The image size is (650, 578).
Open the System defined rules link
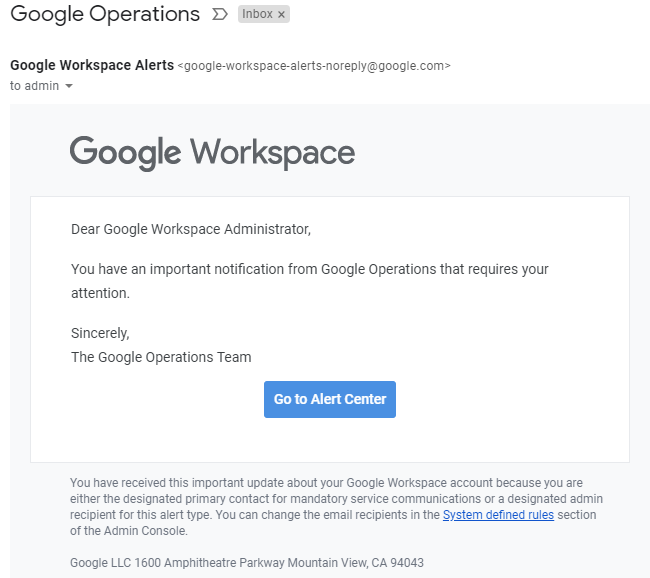click(x=498, y=515)
